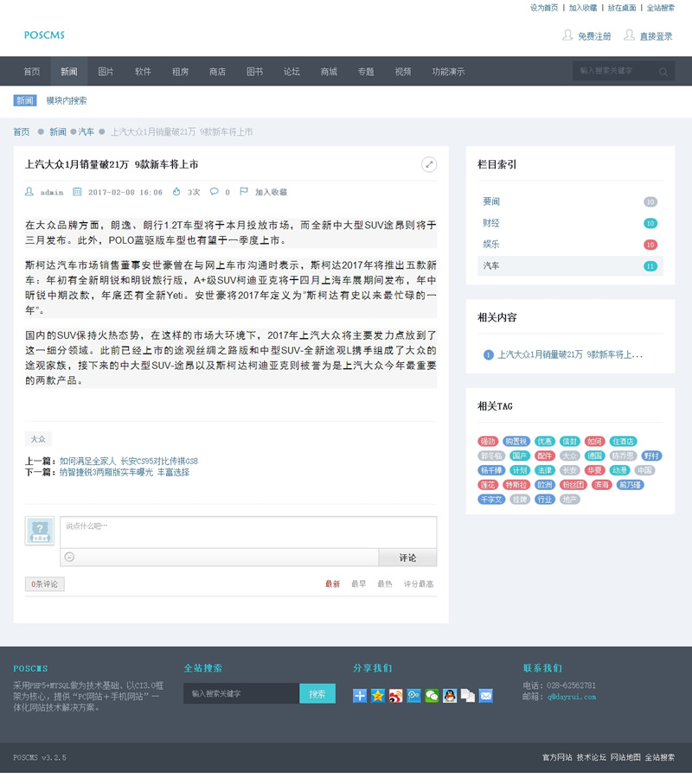Select the 财经 category in 栏目索引
The image size is (692, 784).
point(491,223)
